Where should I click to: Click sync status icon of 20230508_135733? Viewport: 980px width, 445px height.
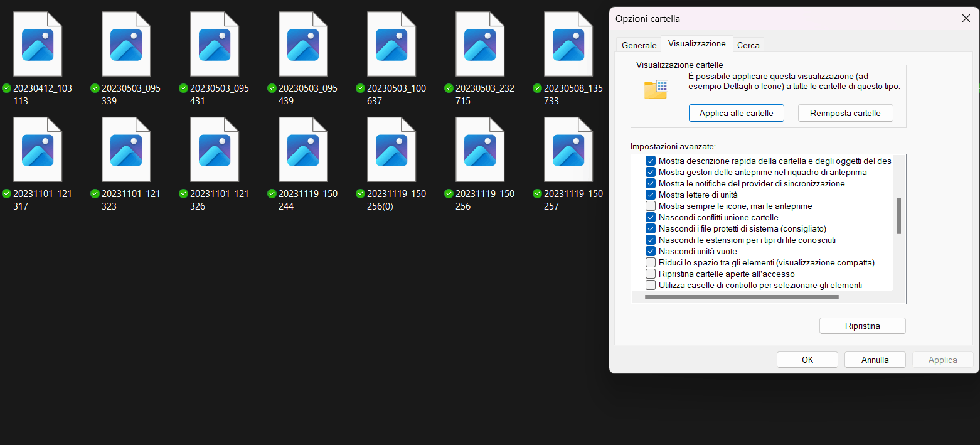538,88
